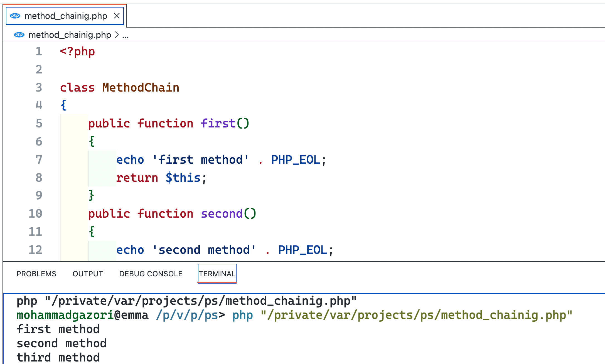605x364 pixels.
Task: Select the TERMINAL panel tab
Action: [x=217, y=274]
